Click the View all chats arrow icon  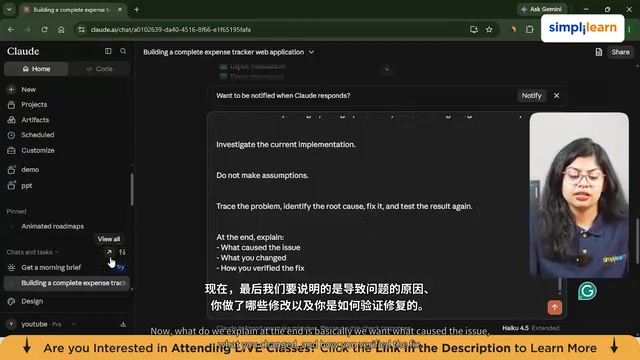109,252
